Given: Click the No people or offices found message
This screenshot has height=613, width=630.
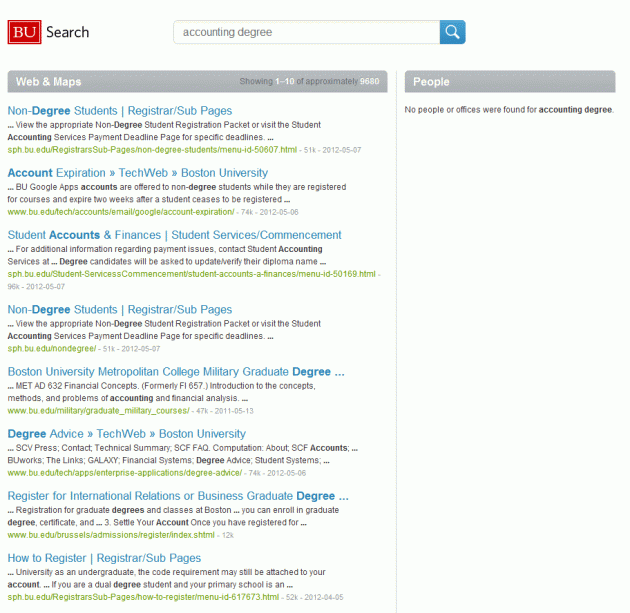Looking at the screenshot, I should (509, 110).
